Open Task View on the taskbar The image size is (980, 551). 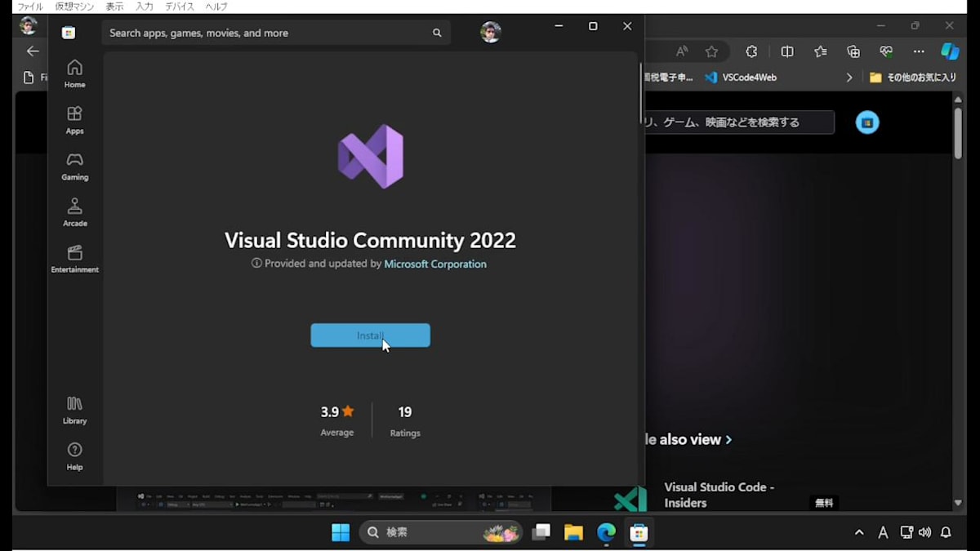[541, 532]
